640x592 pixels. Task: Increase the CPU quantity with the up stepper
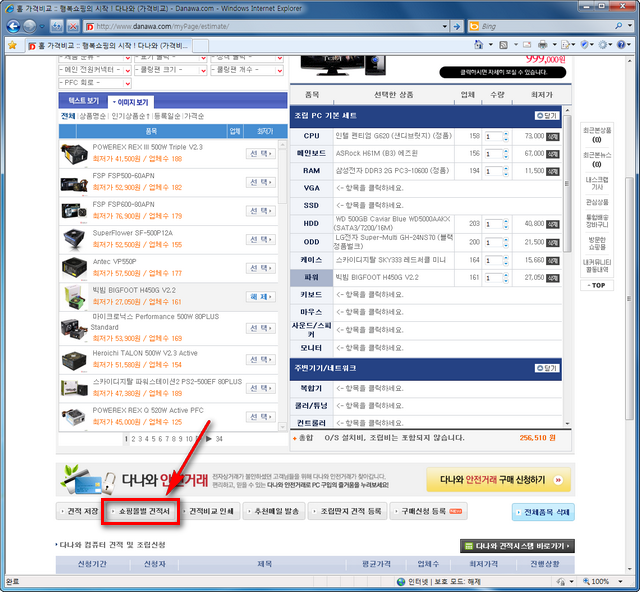[506, 134]
